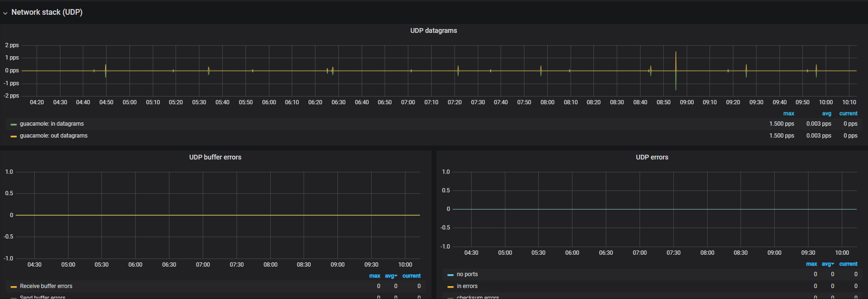Sort UDP errors legend by max
The width and height of the screenshot is (868, 299).
[811, 264]
